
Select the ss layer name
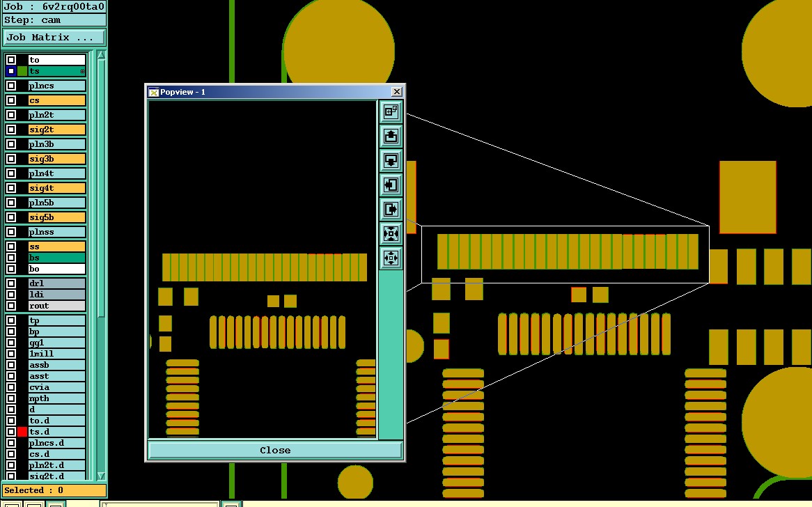coord(56,247)
